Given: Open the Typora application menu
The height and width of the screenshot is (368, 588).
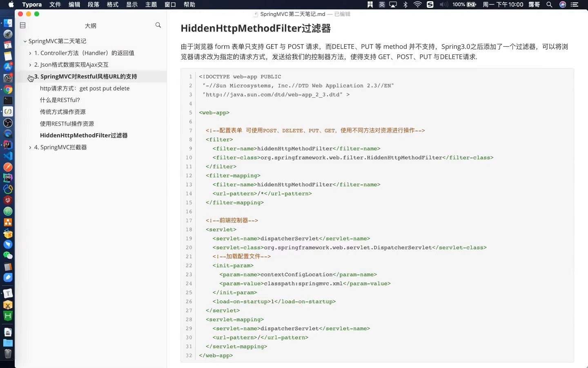Looking at the screenshot, I should (32, 4).
